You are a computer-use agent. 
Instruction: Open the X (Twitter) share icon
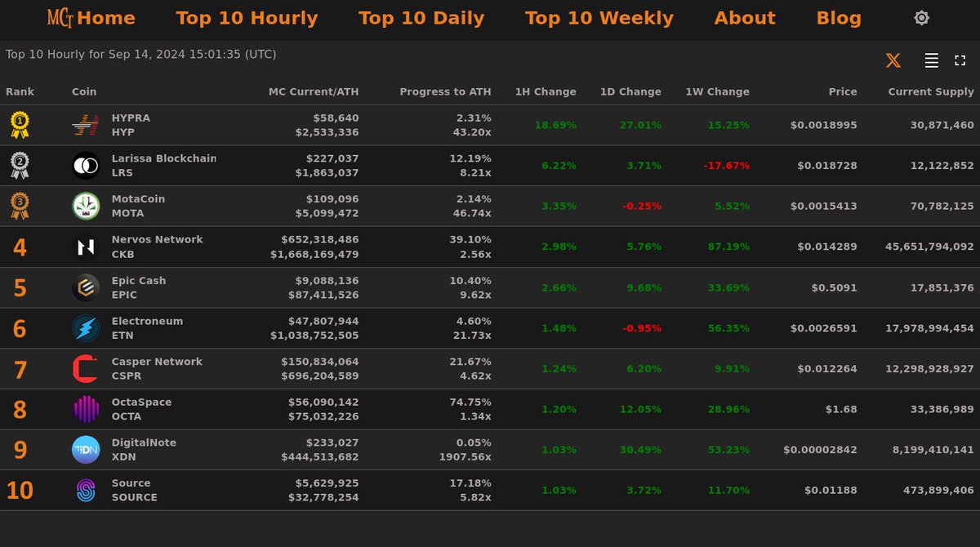click(x=893, y=60)
